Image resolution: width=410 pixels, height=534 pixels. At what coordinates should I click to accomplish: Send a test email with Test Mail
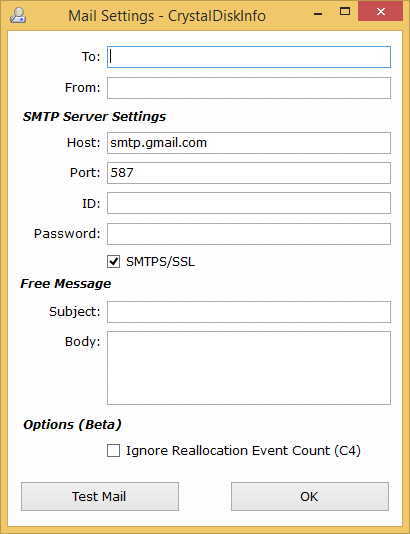click(100, 496)
